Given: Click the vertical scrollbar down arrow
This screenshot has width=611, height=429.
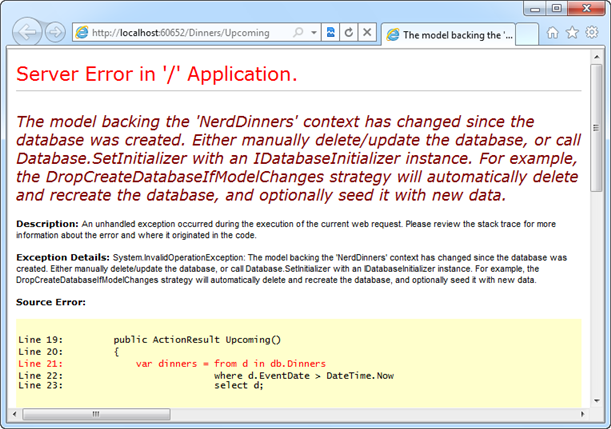Looking at the screenshot, I should [597, 401].
